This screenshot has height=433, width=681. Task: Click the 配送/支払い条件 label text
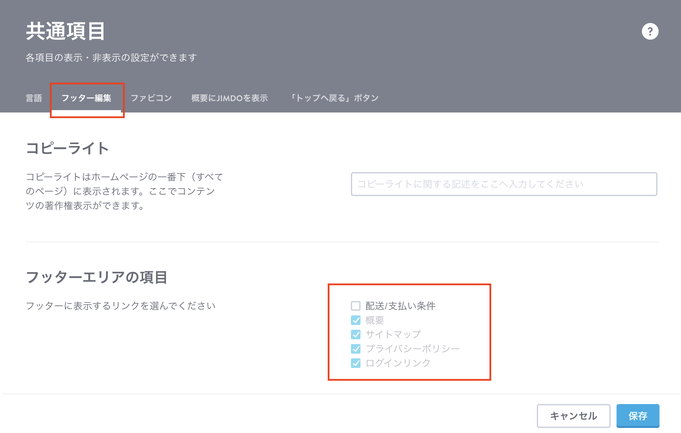400,306
